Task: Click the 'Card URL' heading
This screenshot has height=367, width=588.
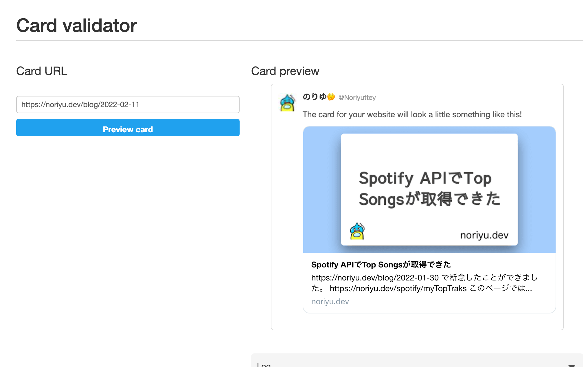Action: point(42,71)
